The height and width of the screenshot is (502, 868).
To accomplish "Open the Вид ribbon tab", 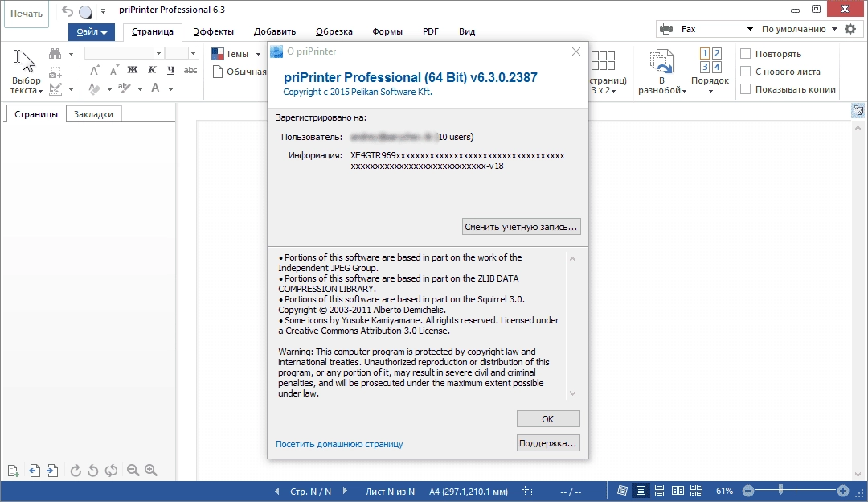I will coord(467,31).
